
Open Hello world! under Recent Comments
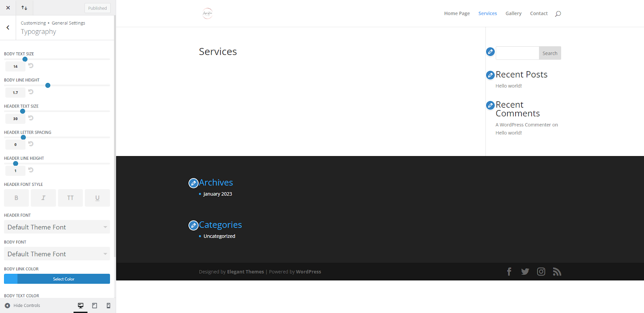coord(508,133)
